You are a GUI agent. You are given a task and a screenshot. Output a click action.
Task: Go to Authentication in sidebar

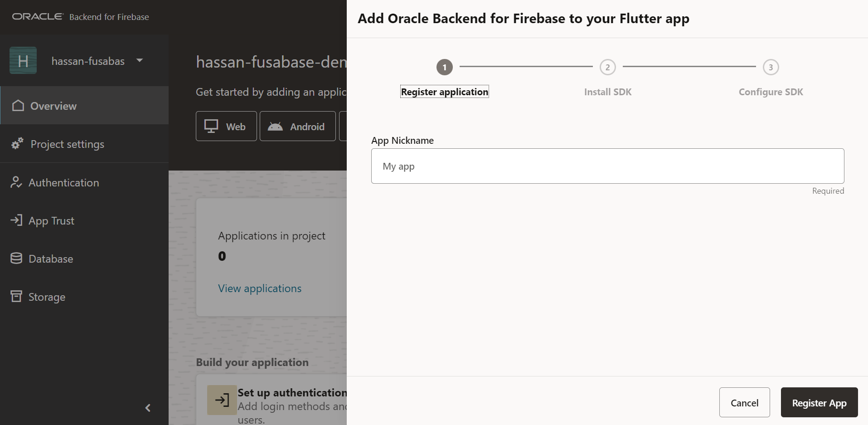click(x=84, y=182)
